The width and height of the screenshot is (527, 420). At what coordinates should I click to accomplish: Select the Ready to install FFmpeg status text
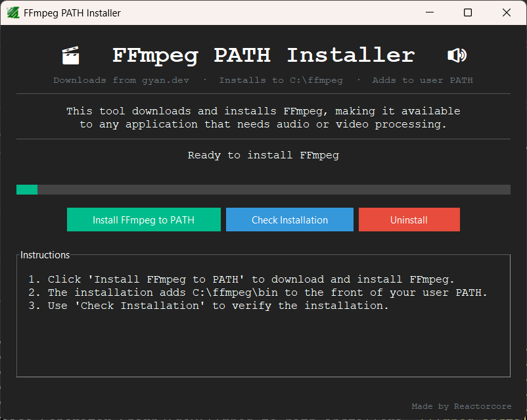tap(263, 155)
